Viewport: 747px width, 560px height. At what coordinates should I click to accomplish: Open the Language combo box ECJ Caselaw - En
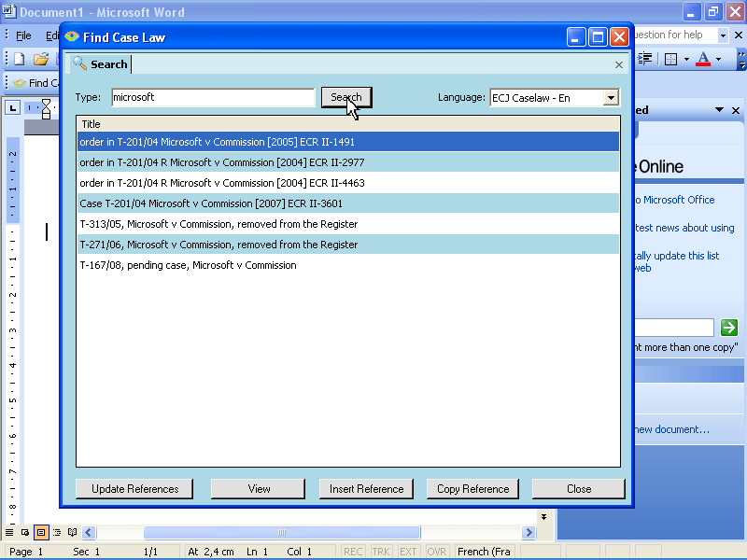(x=555, y=98)
